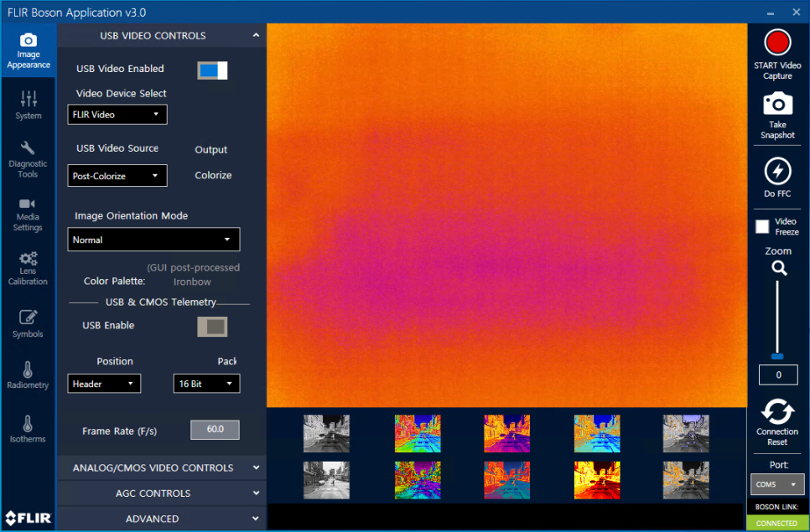Check the Video Freeze checkbox
The height and width of the screenshot is (532, 810).
point(762,226)
